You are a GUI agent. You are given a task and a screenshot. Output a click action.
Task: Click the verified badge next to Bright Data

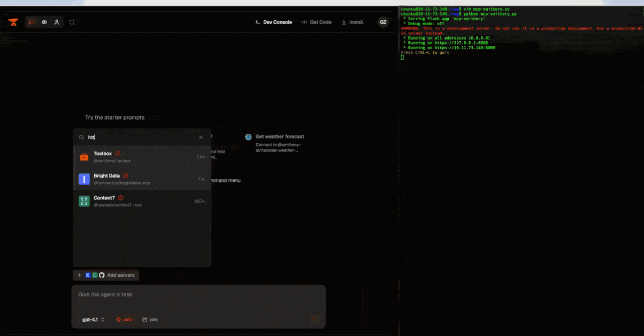pos(126,175)
